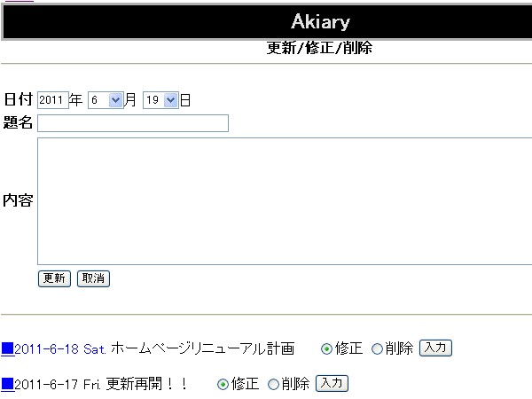Click the 更新/修正/削除 heading text

point(319,48)
